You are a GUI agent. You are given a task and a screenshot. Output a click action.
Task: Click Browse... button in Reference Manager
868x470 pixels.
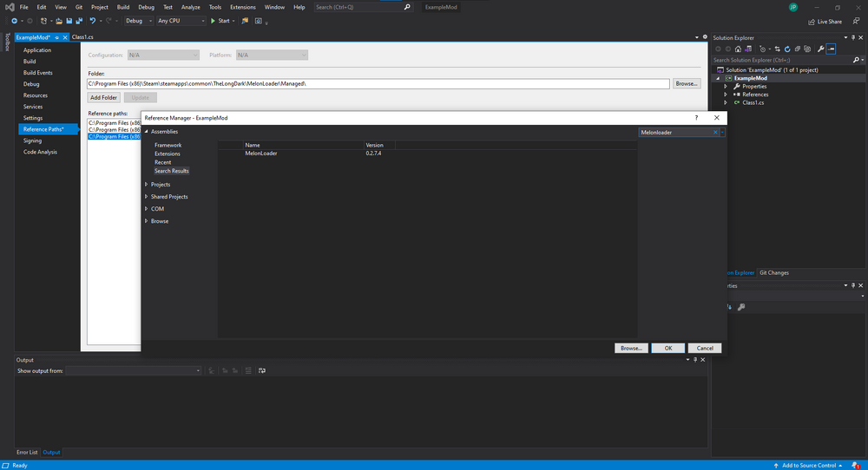click(x=631, y=348)
